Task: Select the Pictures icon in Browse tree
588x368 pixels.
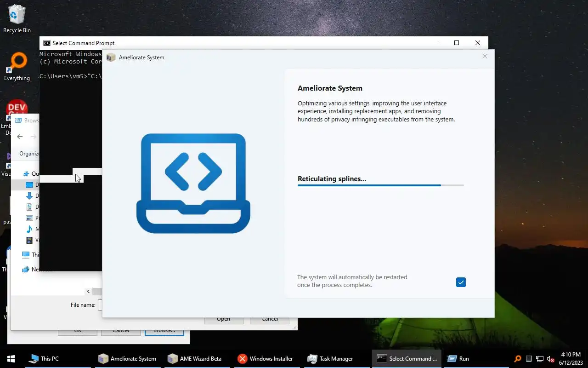Action: tap(29, 218)
